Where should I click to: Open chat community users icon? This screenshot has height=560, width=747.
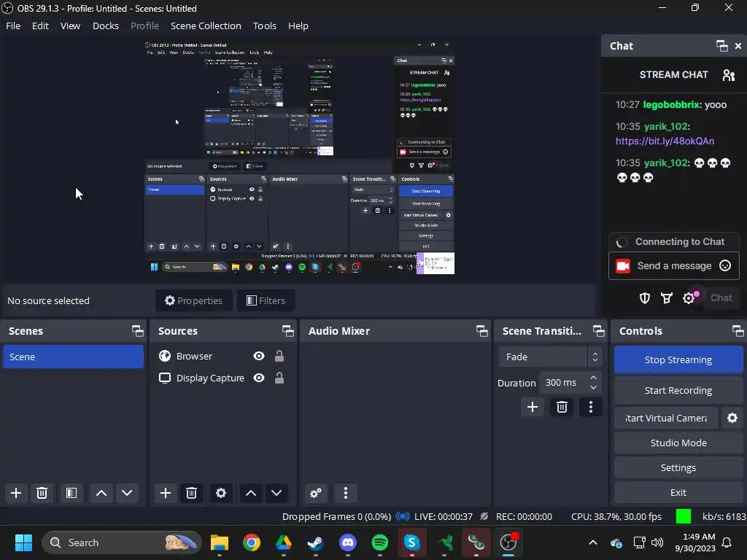pyautogui.click(x=729, y=75)
